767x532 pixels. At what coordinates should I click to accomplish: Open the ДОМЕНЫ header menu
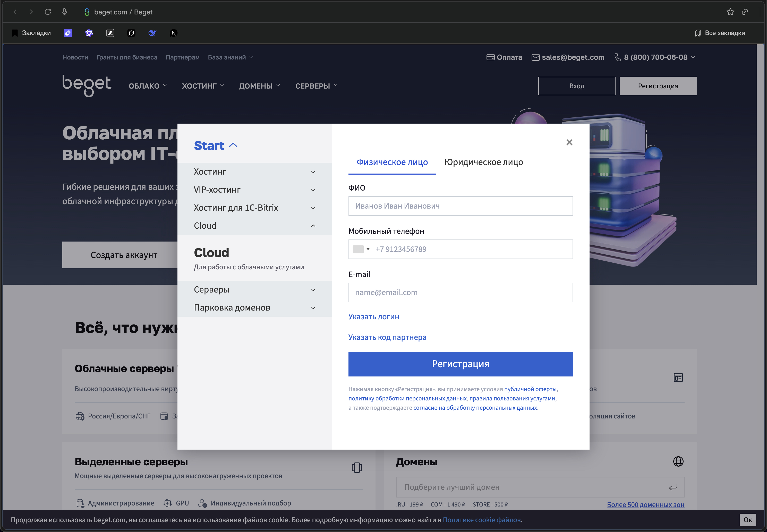pos(260,86)
